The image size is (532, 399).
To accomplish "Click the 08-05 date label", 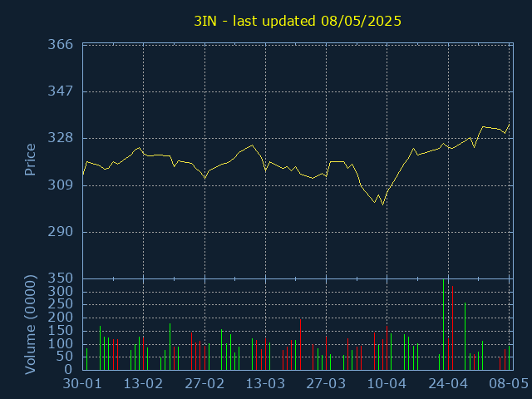I will point(508,384).
